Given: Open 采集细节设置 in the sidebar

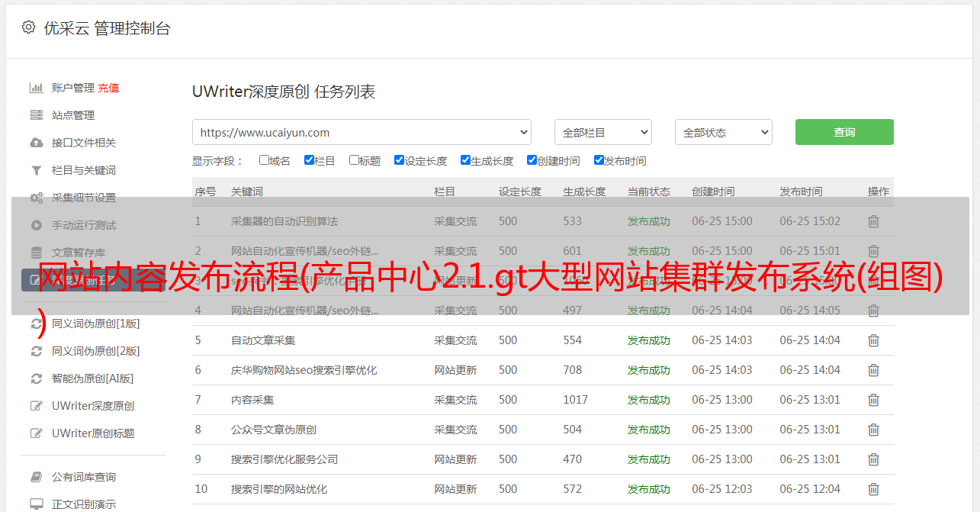Looking at the screenshot, I should coord(84,198).
